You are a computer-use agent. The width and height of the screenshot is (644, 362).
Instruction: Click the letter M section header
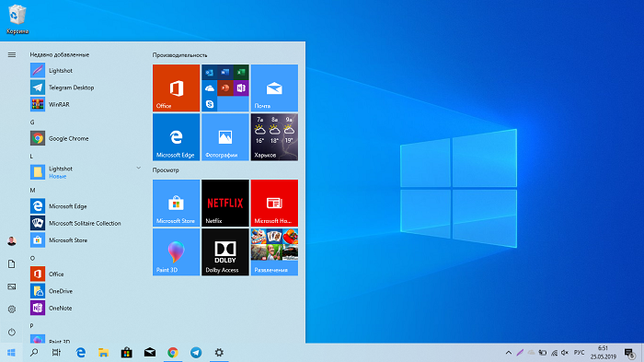[32, 190]
